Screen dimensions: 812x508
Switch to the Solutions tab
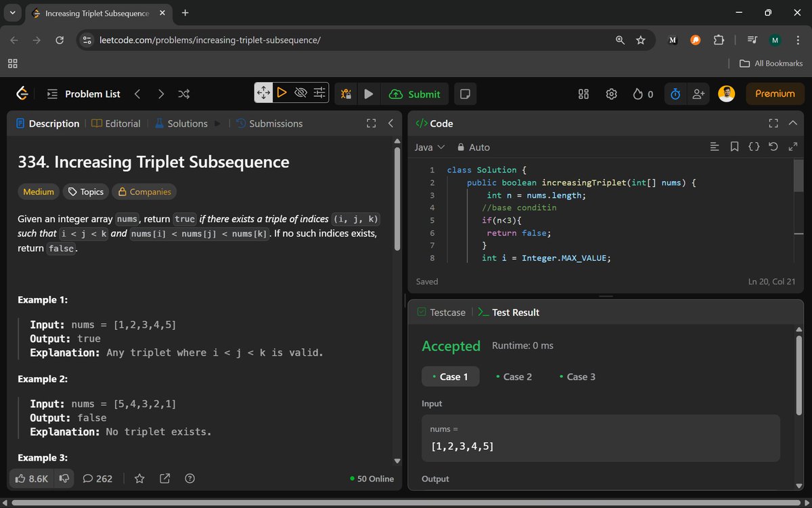(x=181, y=123)
